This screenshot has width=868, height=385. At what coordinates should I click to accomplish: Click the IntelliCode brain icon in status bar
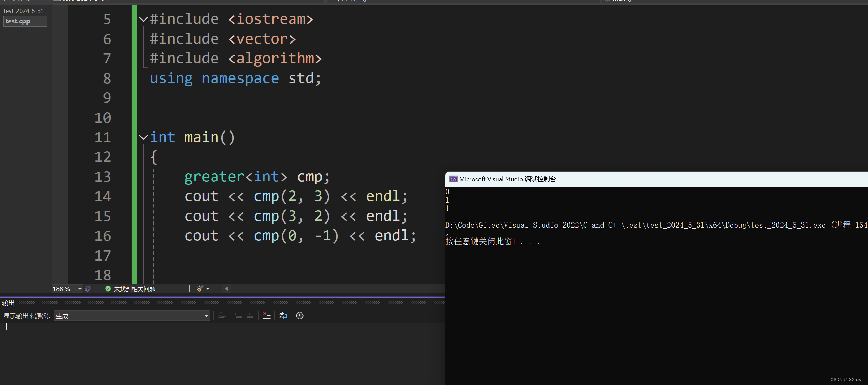click(x=87, y=289)
